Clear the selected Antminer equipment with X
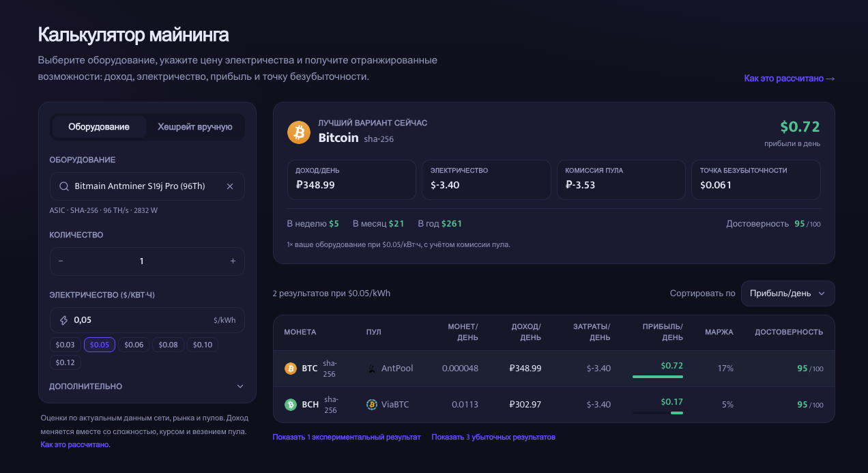Screen dimensions: 868x473 pos(230,186)
